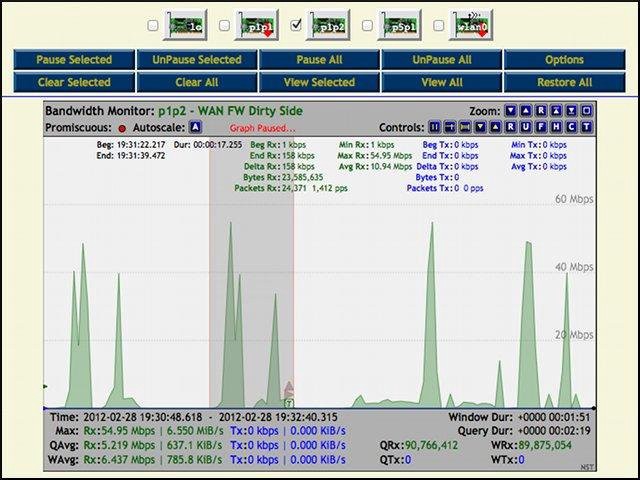Click the 'Window Dur: +0000 00:01:51' text

(x=519, y=418)
